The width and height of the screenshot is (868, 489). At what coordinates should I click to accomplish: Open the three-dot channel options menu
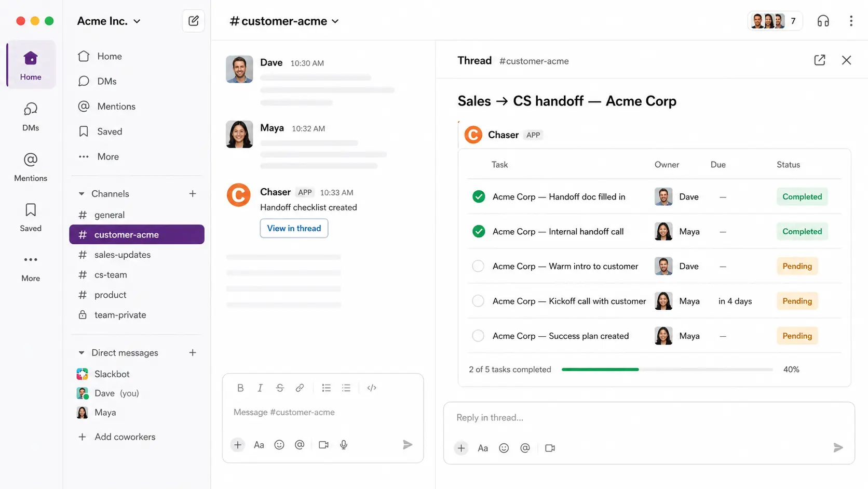pyautogui.click(x=851, y=21)
